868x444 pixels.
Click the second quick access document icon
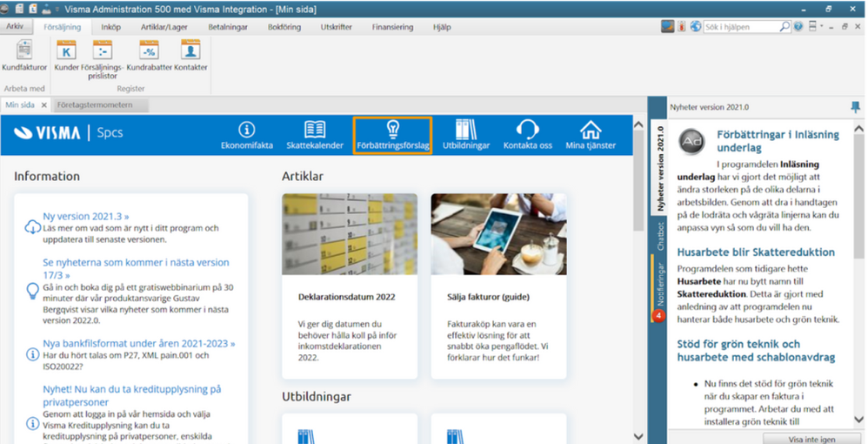[x=33, y=9]
